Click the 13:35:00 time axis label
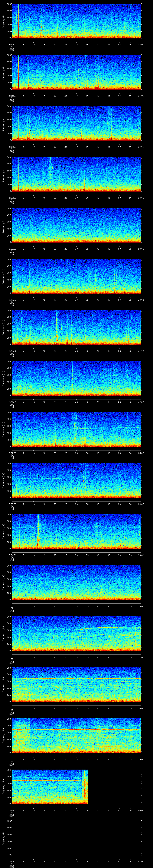 click(x=12, y=606)
